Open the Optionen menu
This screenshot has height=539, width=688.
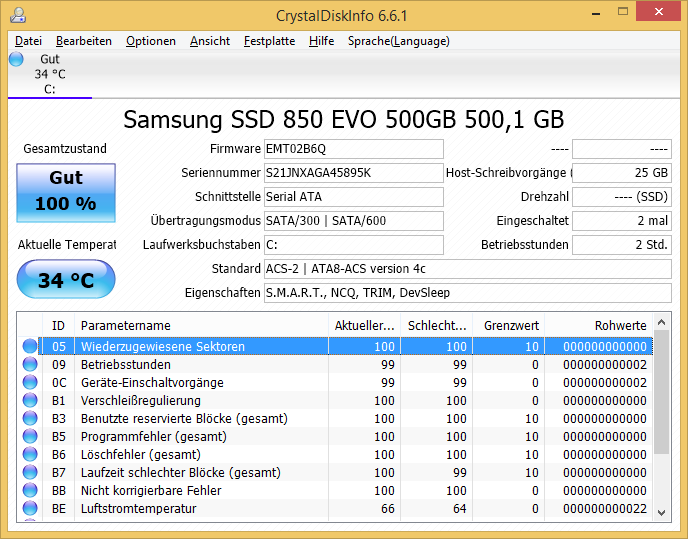point(150,41)
